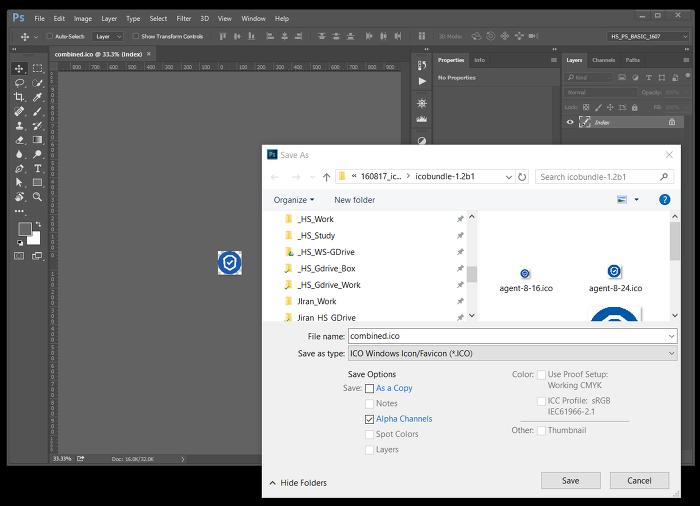Collapse the folder pane with Hide Folders
700x506 pixels.
point(298,482)
